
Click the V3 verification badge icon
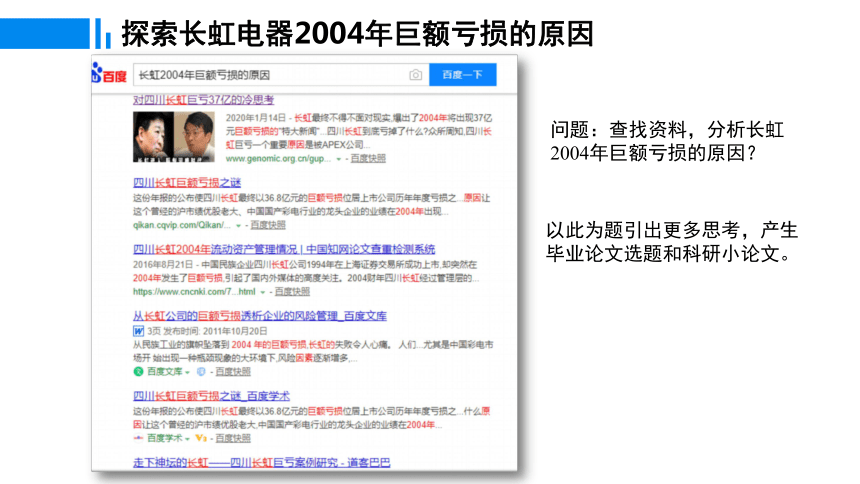coord(201,438)
